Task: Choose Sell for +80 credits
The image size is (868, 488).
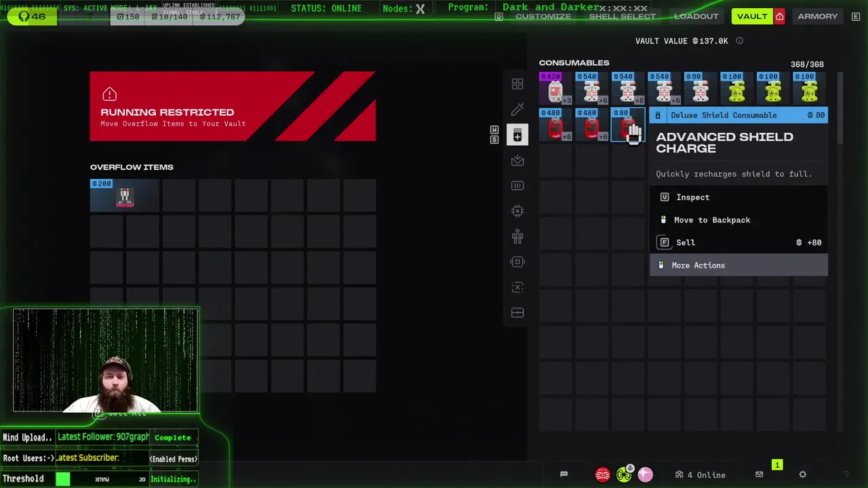Action: point(738,242)
